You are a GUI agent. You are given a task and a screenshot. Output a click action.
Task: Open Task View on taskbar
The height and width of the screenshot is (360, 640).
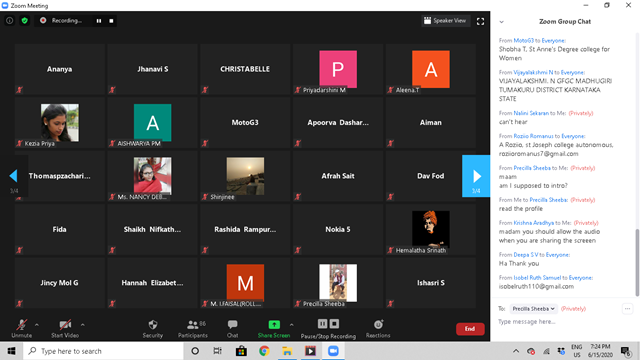pos(218,351)
